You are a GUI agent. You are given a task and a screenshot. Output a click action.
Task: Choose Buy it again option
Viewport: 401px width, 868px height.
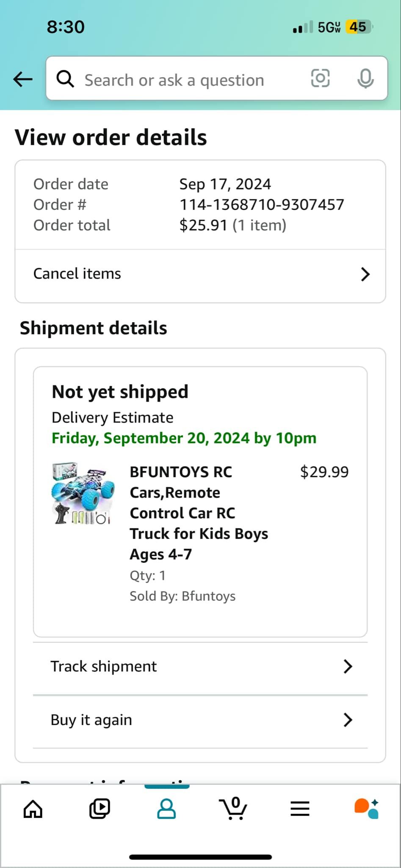91,720
